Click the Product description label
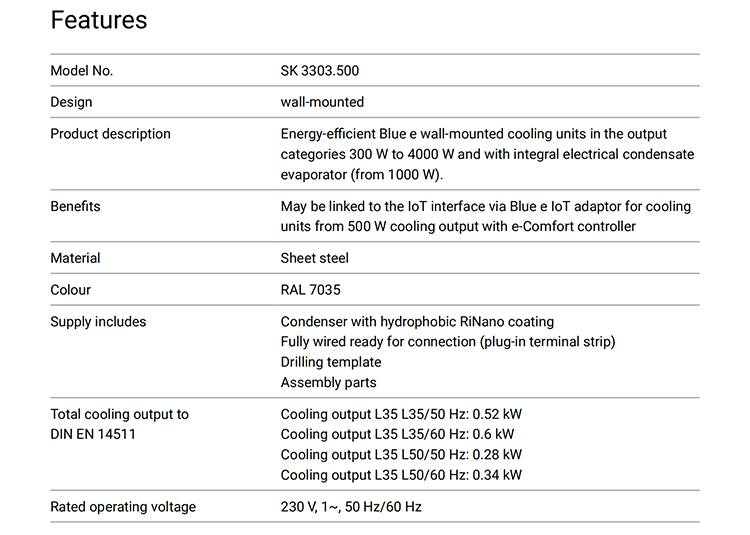This screenshot has width=750, height=535. click(110, 134)
